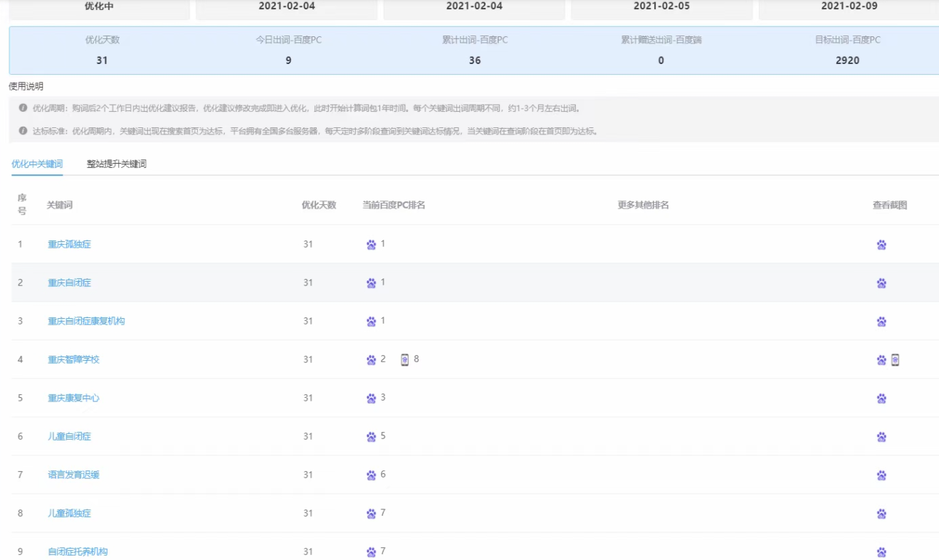Image resolution: width=939 pixels, height=560 pixels.
Task: Open Baidu screenshot icon for 重庆康复中心
Action: (881, 398)
